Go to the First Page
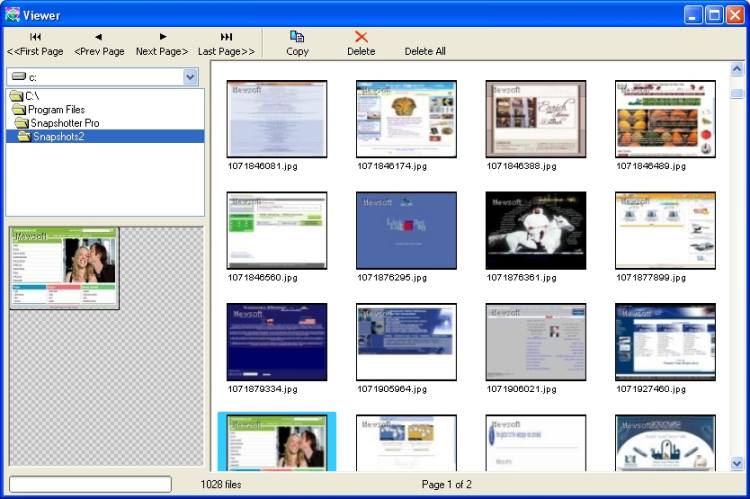 tap(35, 43)
